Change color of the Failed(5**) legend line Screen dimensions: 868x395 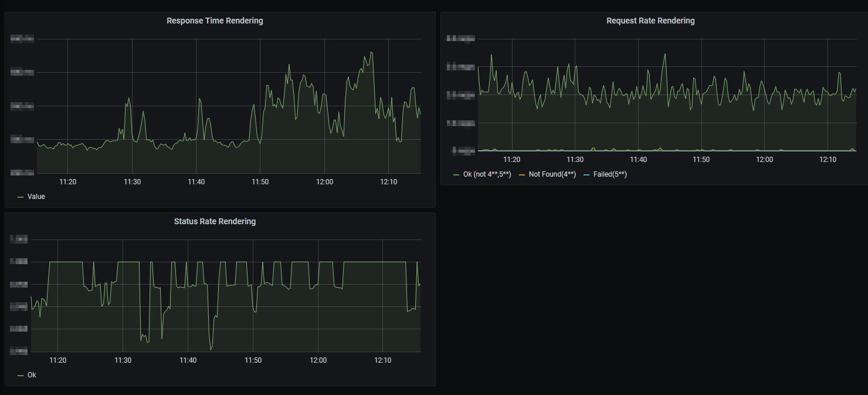point(586,175)
